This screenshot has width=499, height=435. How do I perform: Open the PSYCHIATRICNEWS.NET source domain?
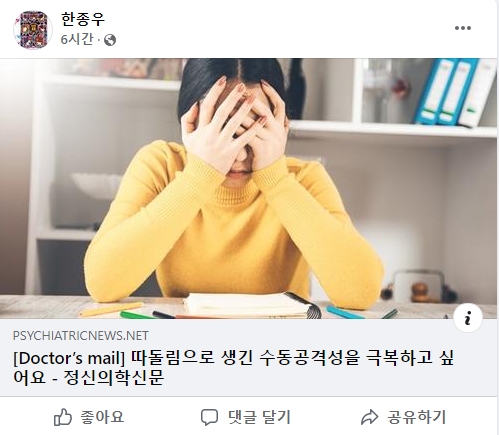tap(81, 336)
